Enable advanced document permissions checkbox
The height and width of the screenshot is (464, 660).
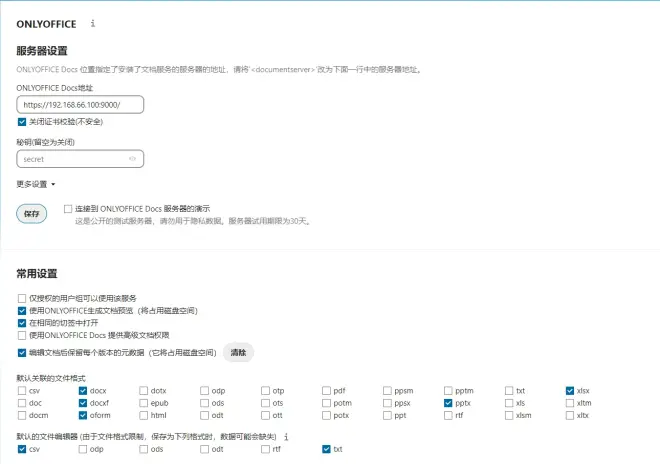point(22,335)
